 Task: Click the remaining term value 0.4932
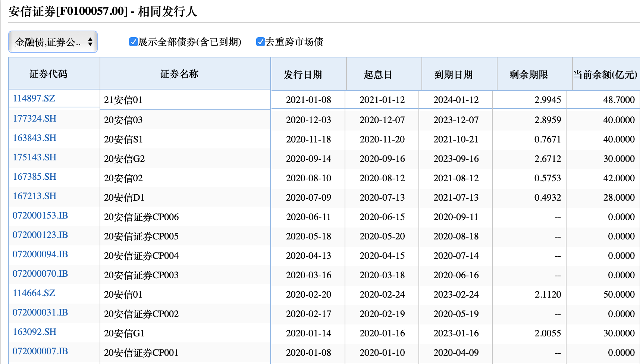(548, 197)
